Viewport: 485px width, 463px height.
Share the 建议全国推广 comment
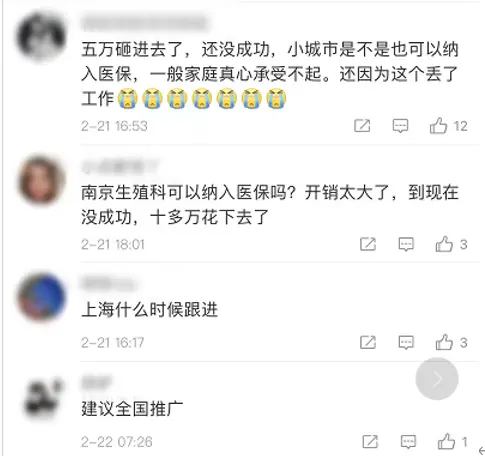click(x=370, y=442)
